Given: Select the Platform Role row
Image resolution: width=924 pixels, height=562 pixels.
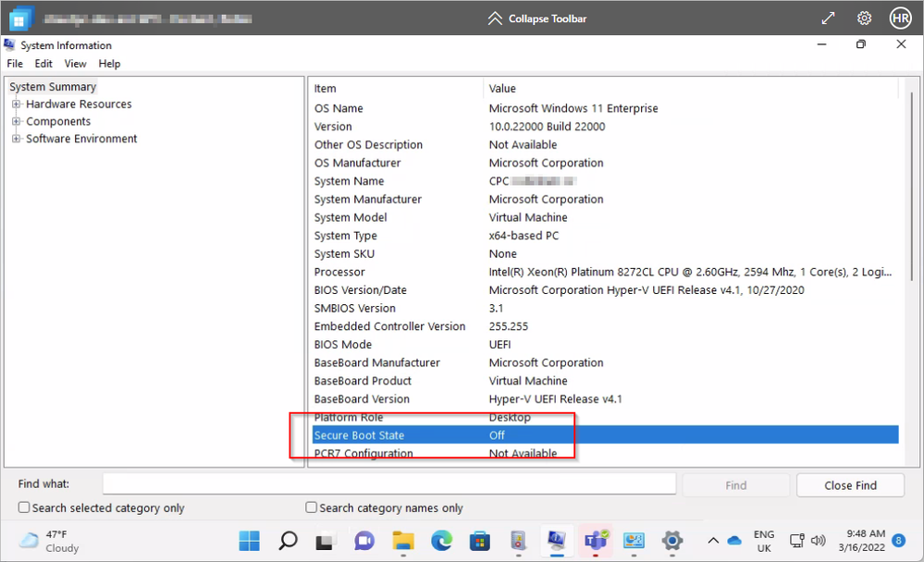Looking at the screenshot, I should click(x=605, y=417).
